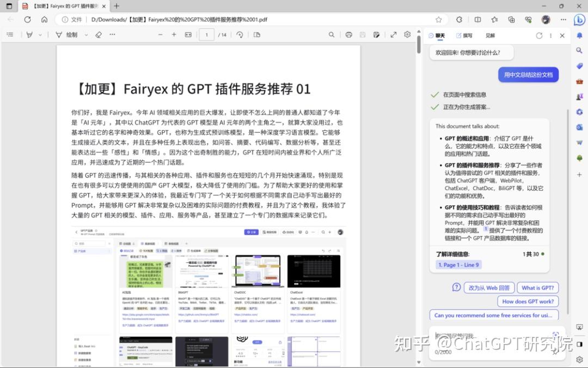Screen dimensions: 588x368
Task: Switch to the 见解 insights tab
Action: (490, 35)
